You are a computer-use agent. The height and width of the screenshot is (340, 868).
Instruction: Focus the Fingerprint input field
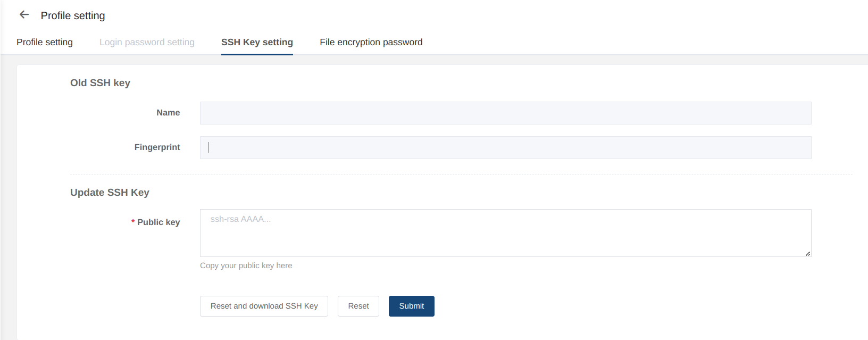point(505,148)
